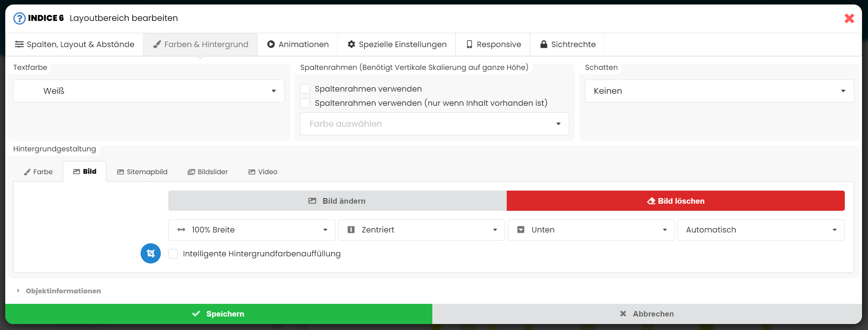Open the 100% Breite size dropdown

click(251, 230)
